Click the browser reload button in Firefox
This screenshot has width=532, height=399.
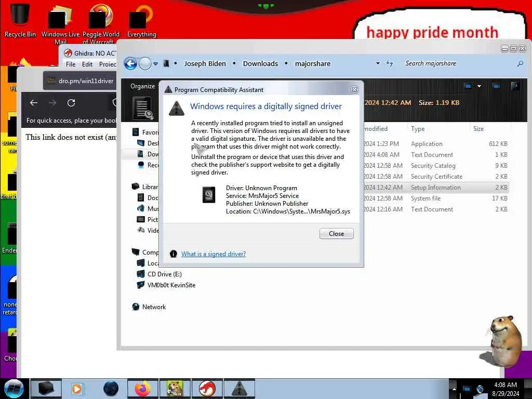(x=71, y=103)
